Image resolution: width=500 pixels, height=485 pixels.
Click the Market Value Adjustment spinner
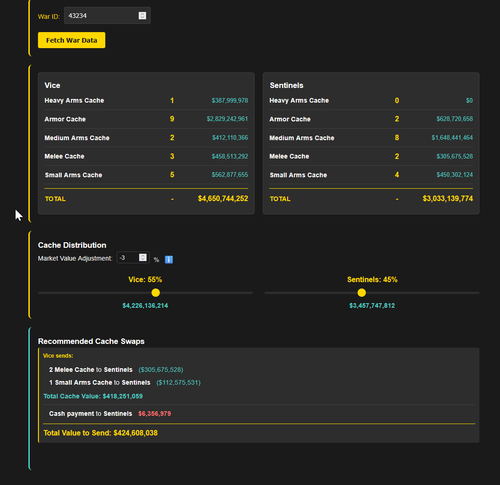pos(143,258)
